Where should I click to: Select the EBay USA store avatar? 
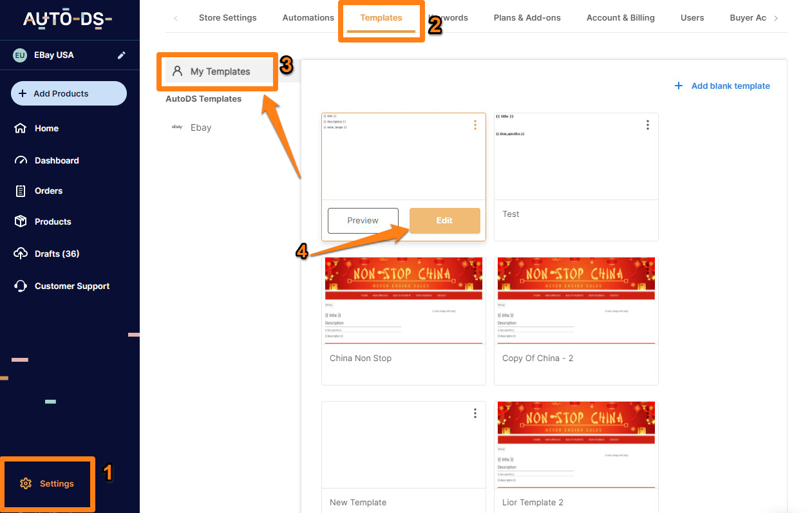pyautogui.click(x=20, y=55)
